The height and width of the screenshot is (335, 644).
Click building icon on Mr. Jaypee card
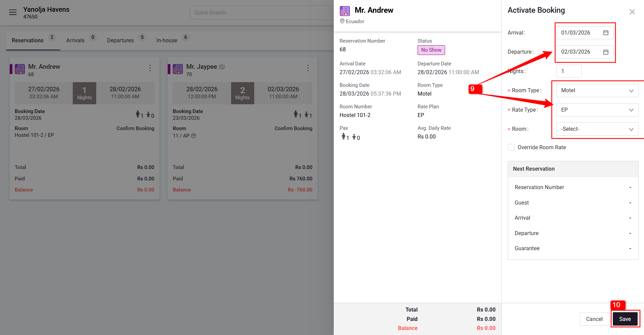click(x=178, y=69)
